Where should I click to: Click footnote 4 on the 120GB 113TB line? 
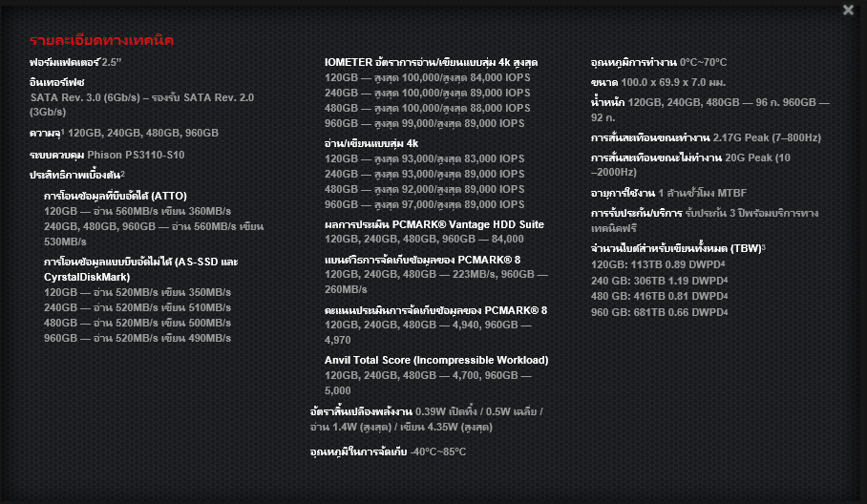pos(726,263)
